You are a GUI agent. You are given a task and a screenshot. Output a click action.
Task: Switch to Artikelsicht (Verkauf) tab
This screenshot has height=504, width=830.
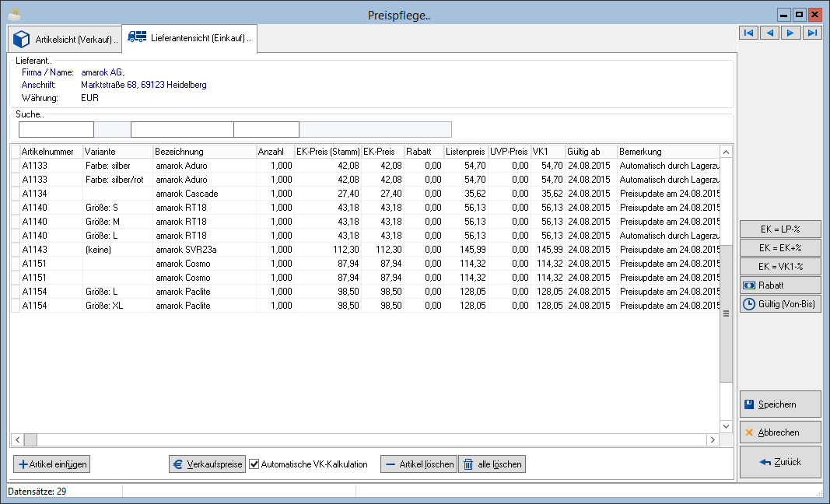click(65, 39)
